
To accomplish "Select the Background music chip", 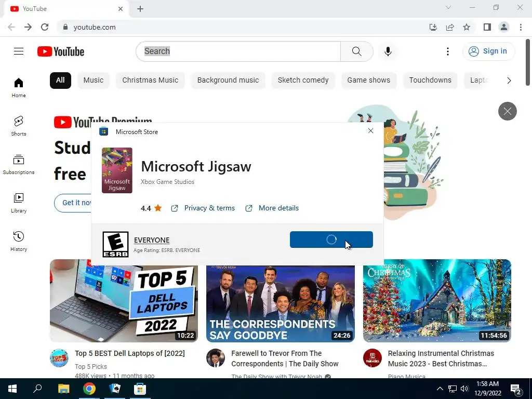I will tap(228, 81).
